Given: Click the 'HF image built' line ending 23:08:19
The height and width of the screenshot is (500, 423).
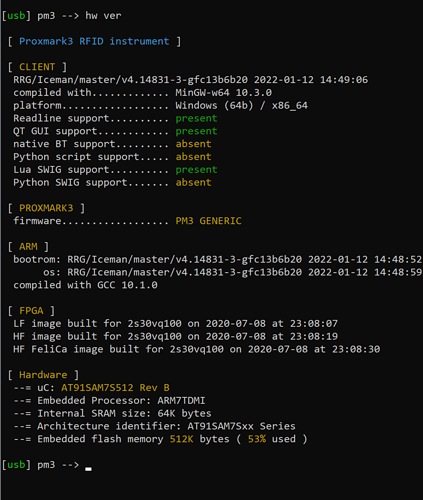Looking at the screenshot, I should pos(175,336).
